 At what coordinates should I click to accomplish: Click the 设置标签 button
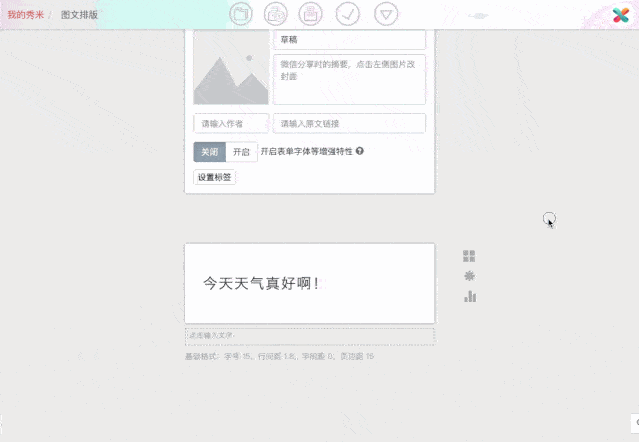click(x=214, y=177)
